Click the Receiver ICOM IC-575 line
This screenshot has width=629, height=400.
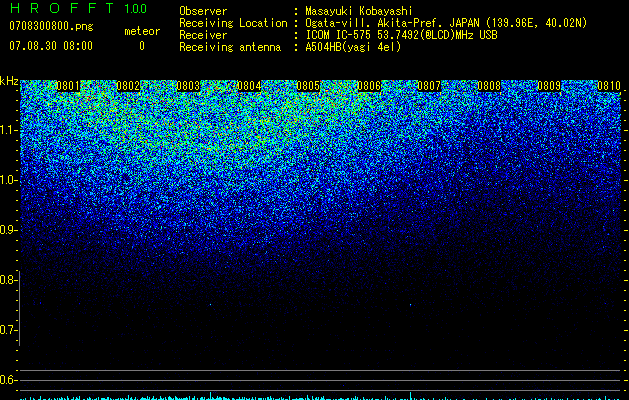coord(401,35)
